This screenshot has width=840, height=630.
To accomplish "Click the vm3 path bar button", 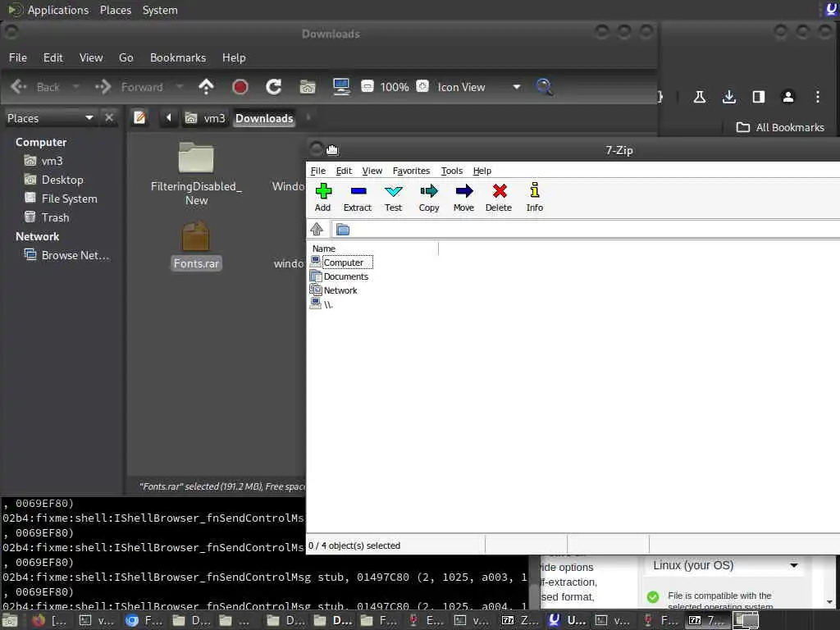I will (x=205, y=118).
